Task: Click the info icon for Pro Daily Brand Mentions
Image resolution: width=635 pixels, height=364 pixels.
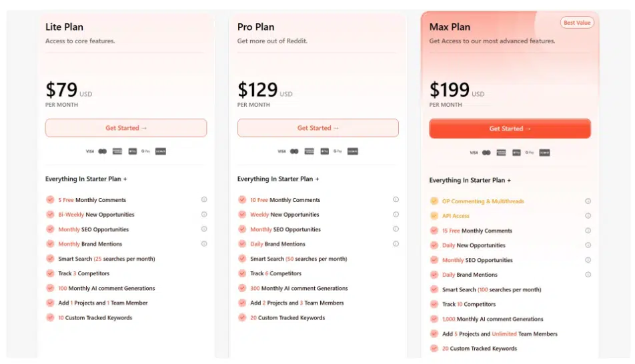Action: tap(396, 244)
